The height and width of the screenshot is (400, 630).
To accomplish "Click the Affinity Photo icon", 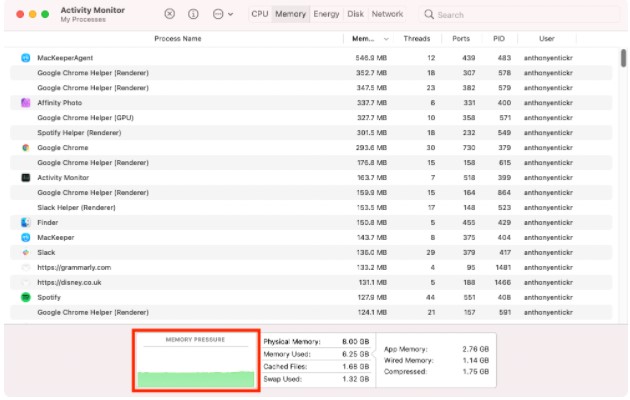I will click(x=26, y=103).
